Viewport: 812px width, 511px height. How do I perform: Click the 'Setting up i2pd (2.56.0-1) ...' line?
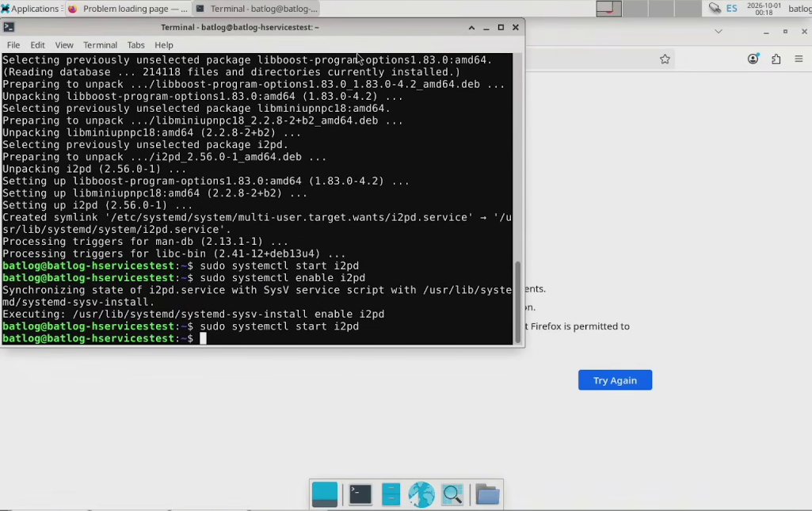pyautogui.click(x=97, y=205)
